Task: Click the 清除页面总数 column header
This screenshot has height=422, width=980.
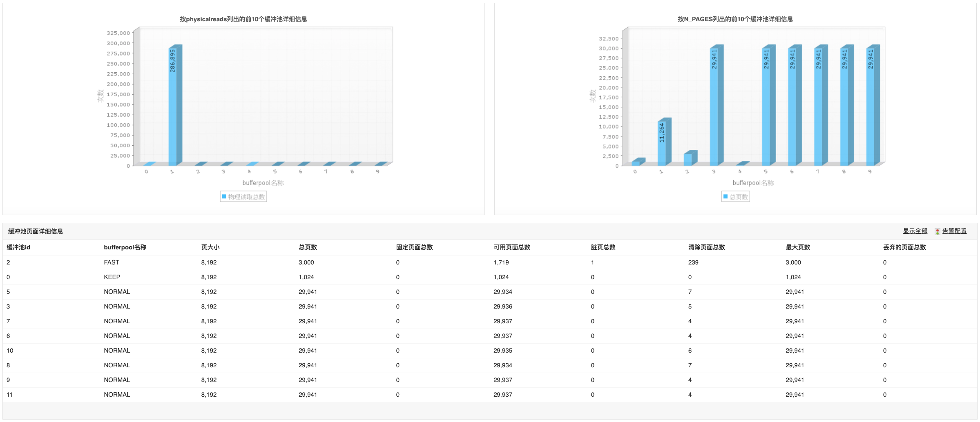Action: [707, 247]
